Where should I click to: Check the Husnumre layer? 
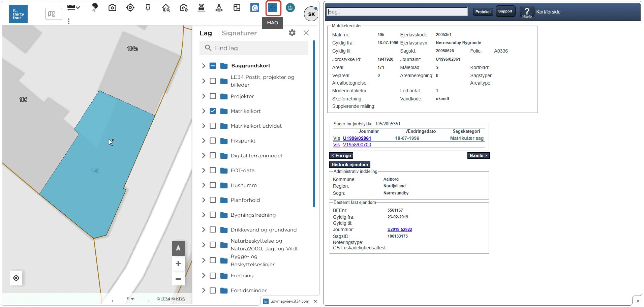click(x=213, y=185)
